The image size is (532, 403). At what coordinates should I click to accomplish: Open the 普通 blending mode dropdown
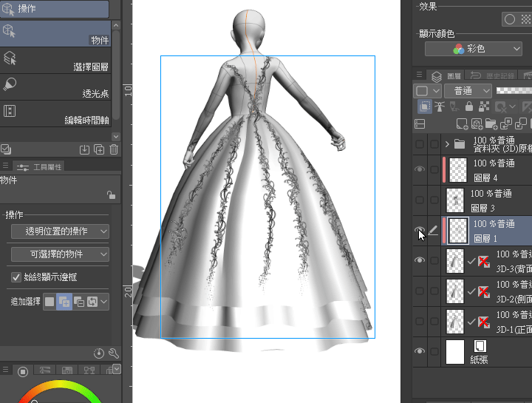[468, 90]
